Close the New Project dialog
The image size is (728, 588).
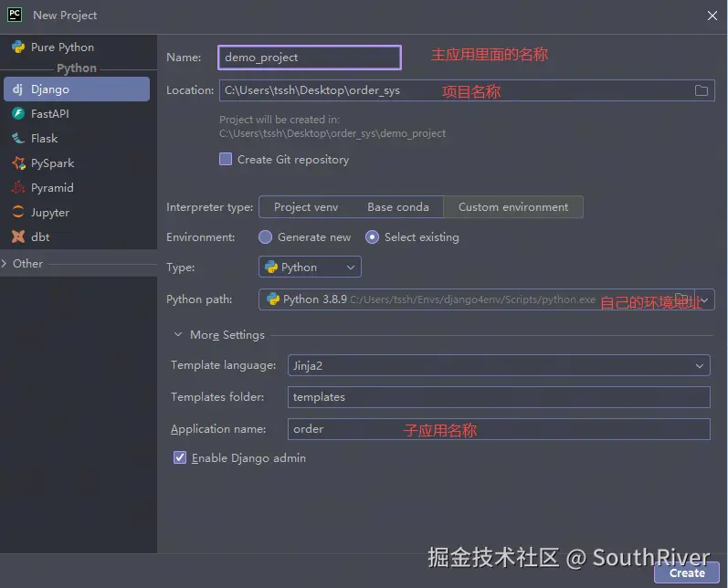(712, 16)
